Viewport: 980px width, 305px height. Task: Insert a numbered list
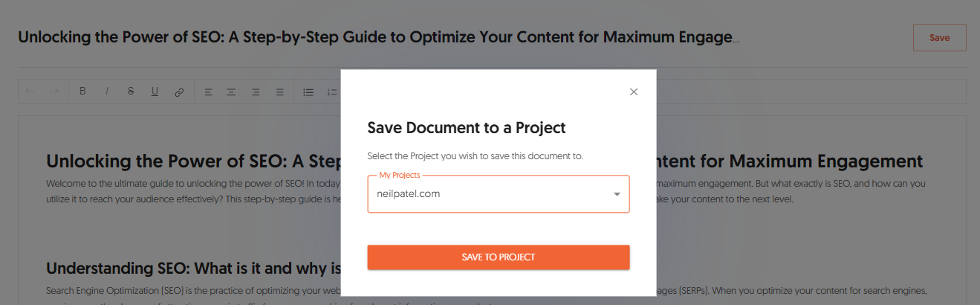click(x=332, y=92)
